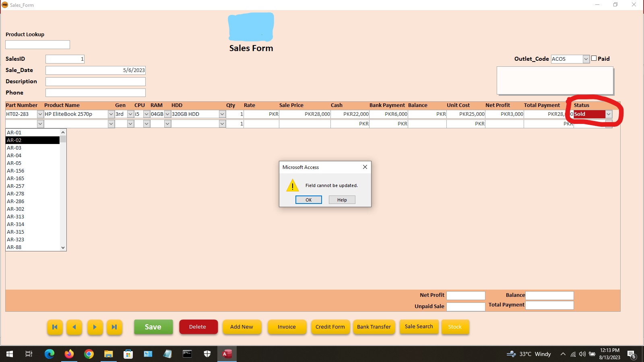Click the Save button
The height and width of the screenshot is (362, 644).
point(153,327)
